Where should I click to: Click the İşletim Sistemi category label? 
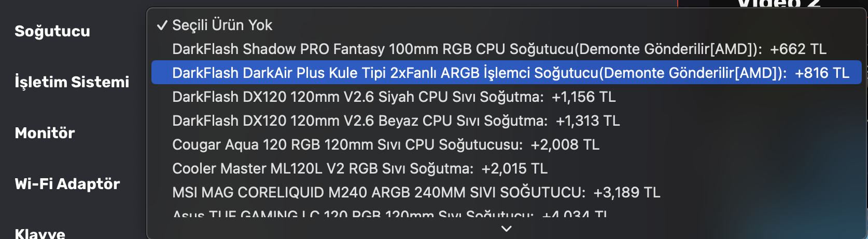(72, 82)
